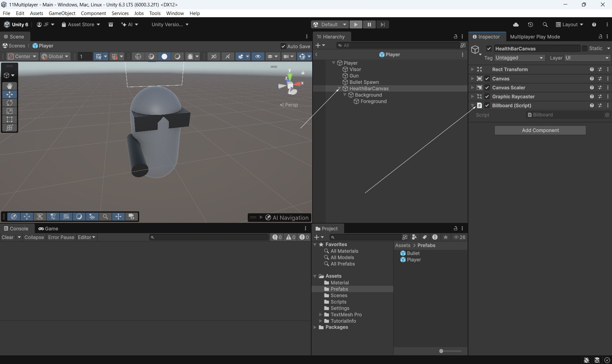
Task: Select the Rotate tool in scene toolbar
Action: [x=10, y=103]
